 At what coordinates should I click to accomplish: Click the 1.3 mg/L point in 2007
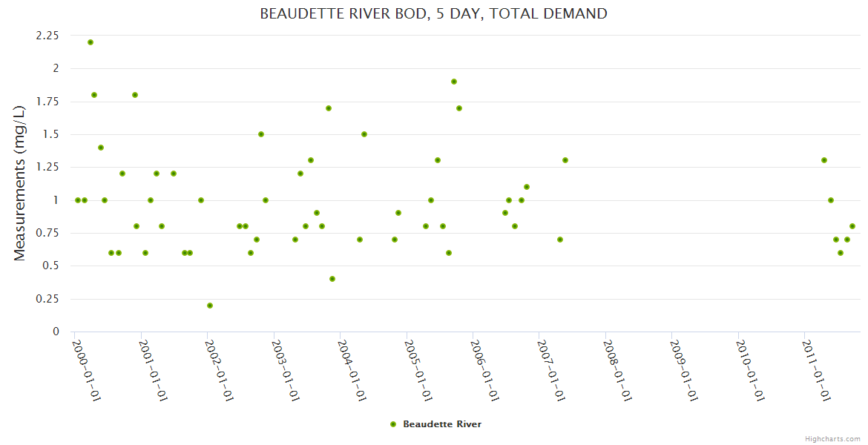565,160
